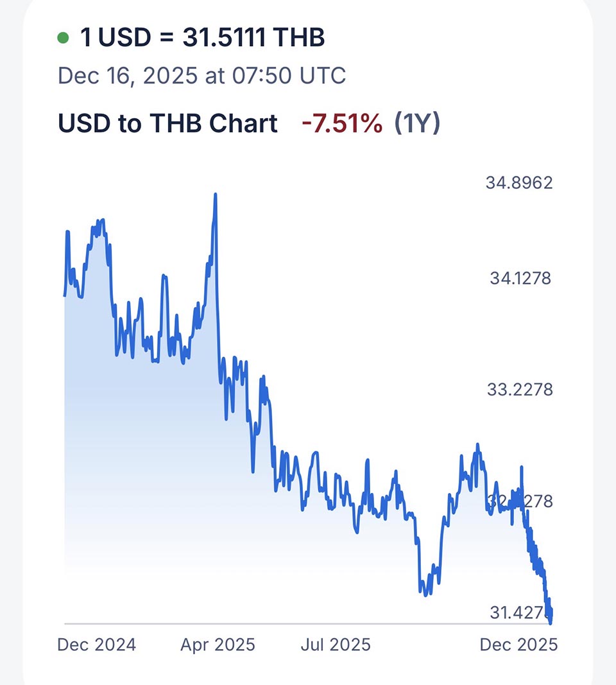616x685 pixels.
Task: Click the Apr 2025 x-axis label
Action: tap(218, 644)
